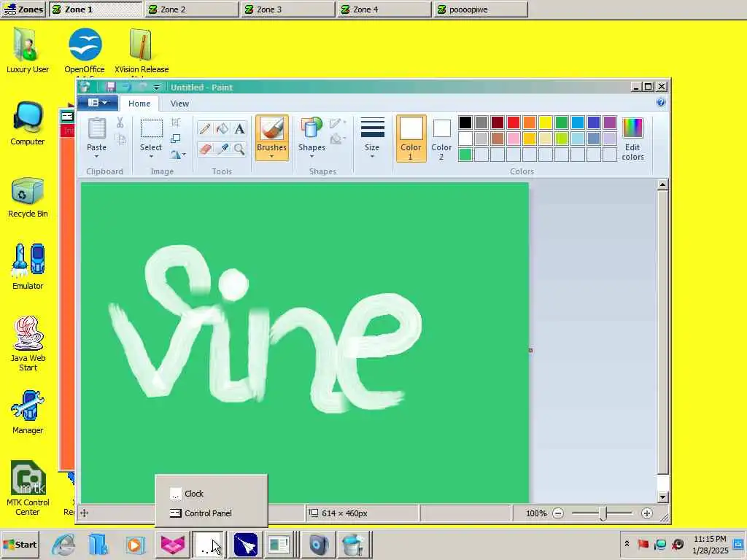The image size is (747, 560).
Task: Click the zoom slider handle
Action: [603, 513]
